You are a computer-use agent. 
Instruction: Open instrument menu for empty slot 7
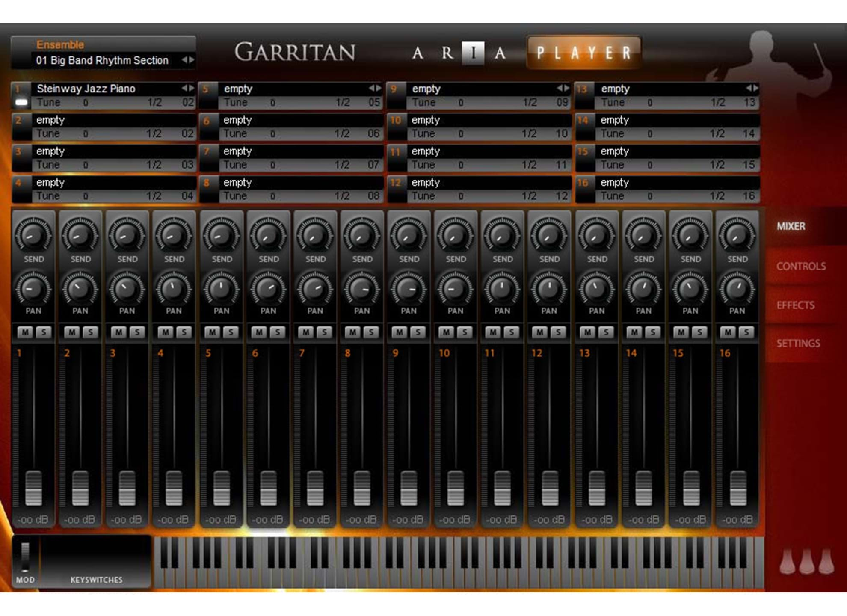coord(301,151)
